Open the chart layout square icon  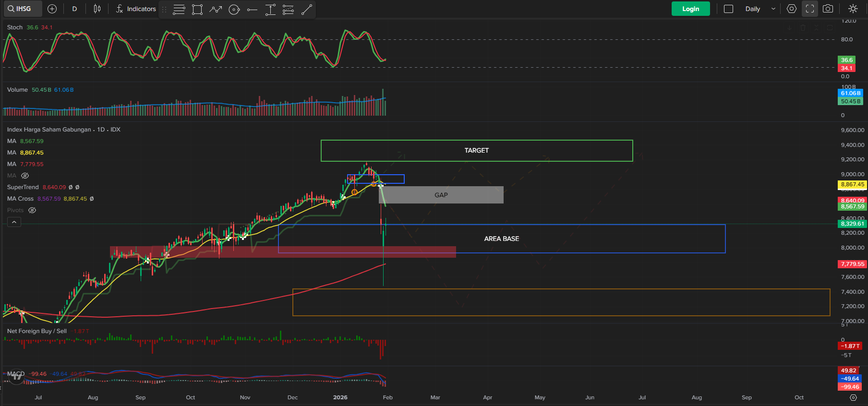tap(728, 9)
